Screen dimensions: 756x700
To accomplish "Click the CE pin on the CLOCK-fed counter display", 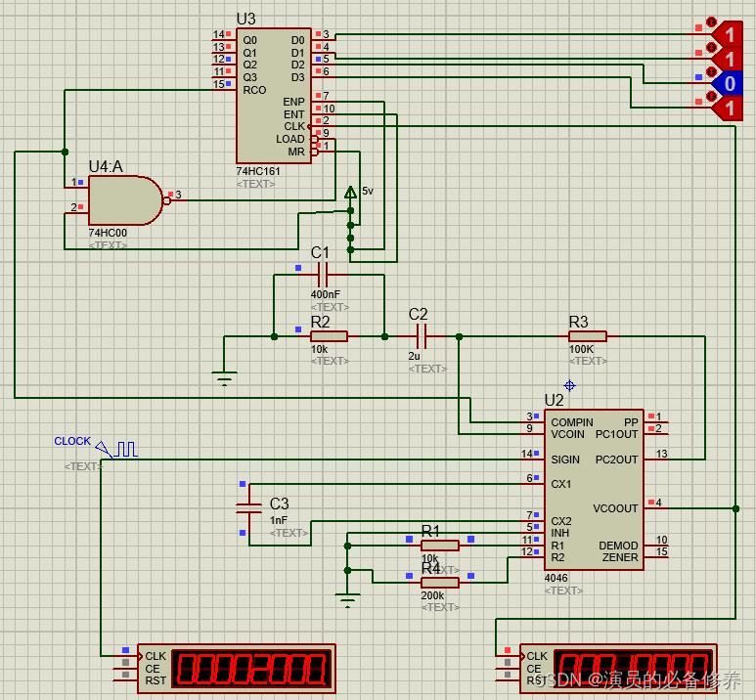I will pyautogui.click(x=126, y=668).
